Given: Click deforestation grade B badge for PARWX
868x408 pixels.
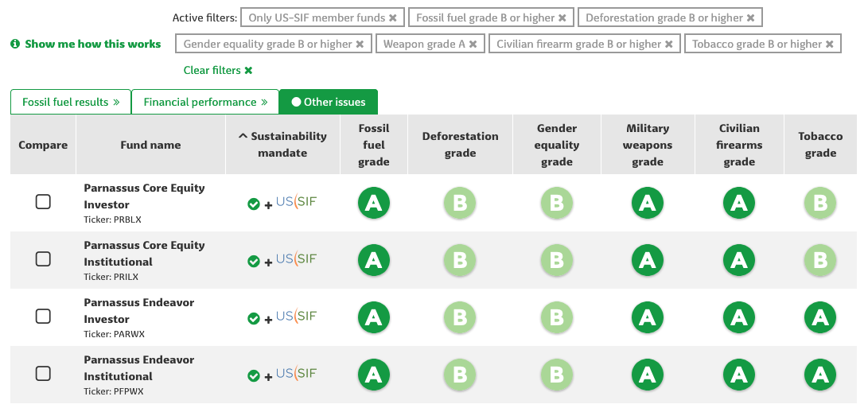Looking at the screenshot, I should (460, 317).
